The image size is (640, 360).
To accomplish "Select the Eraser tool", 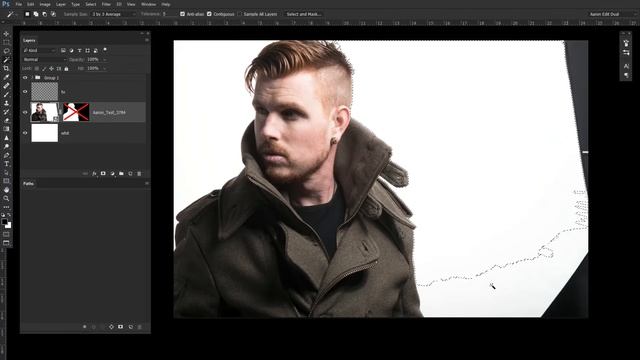I will 6,120.
